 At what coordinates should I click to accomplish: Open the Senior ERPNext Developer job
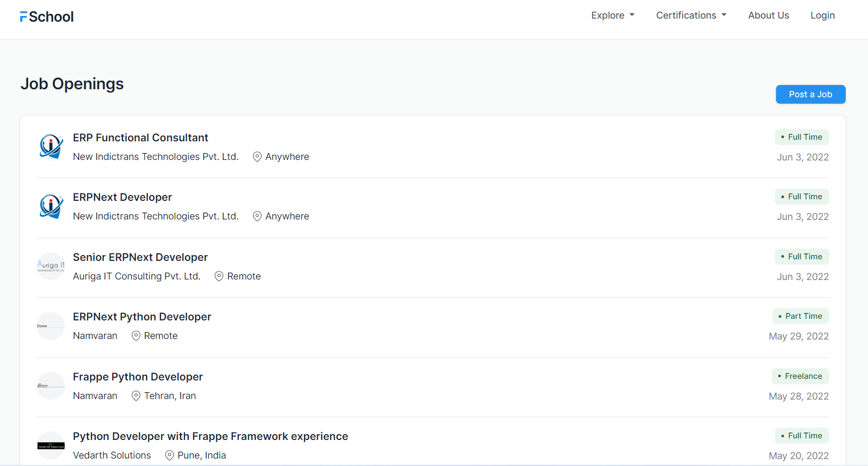[x=140, y=257]
